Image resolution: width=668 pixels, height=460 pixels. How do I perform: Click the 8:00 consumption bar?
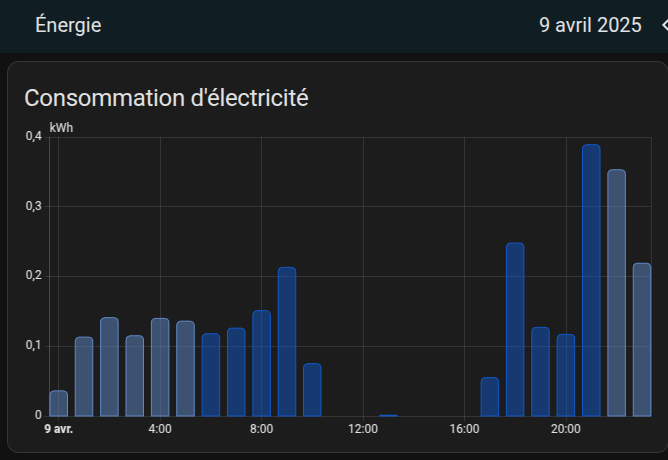pyautogui.click(x=262, y=363)
